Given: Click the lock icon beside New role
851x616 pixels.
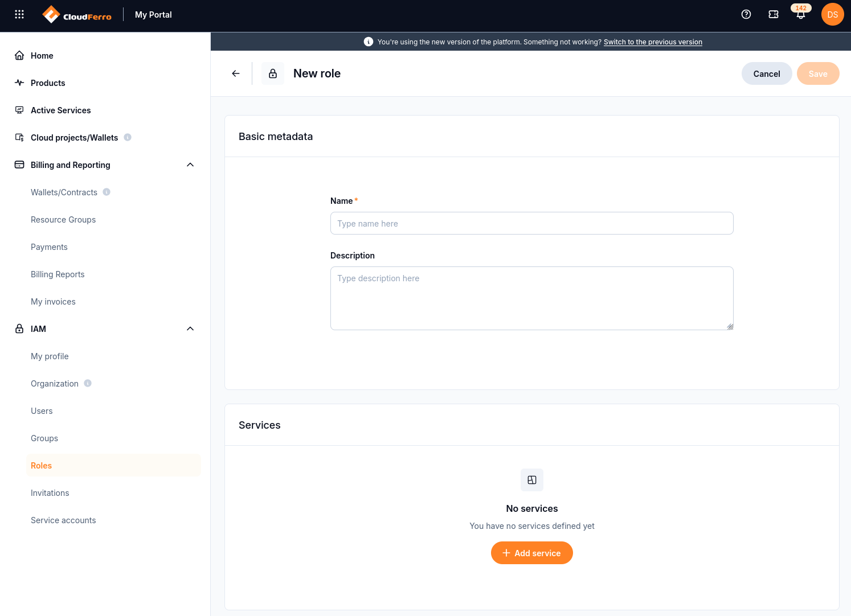Looking at the screenshot, I should coord(273,73).
